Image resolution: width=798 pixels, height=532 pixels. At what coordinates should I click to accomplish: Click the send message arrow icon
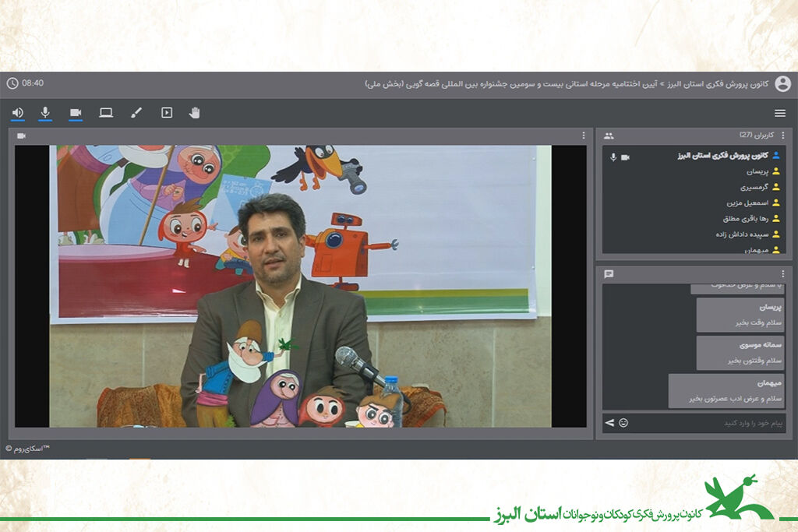(x=609, y=423)
